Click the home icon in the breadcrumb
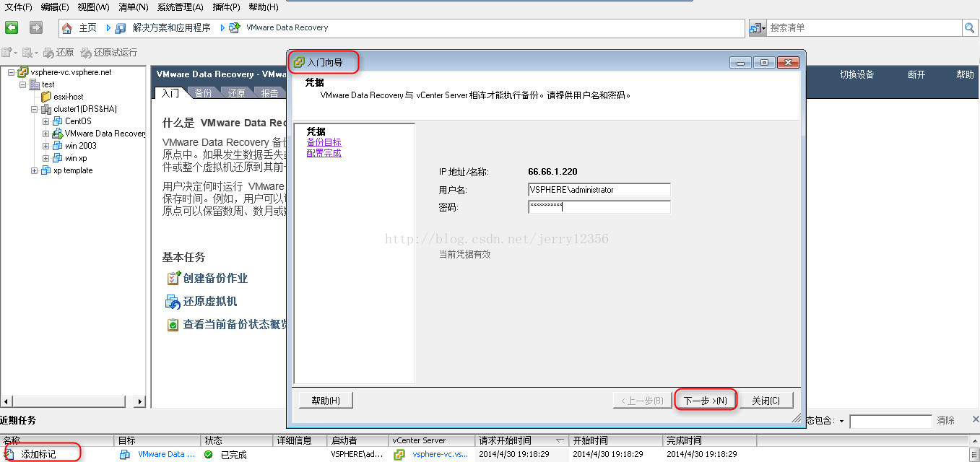The image size is (980, 462). [x=67, y=28]
